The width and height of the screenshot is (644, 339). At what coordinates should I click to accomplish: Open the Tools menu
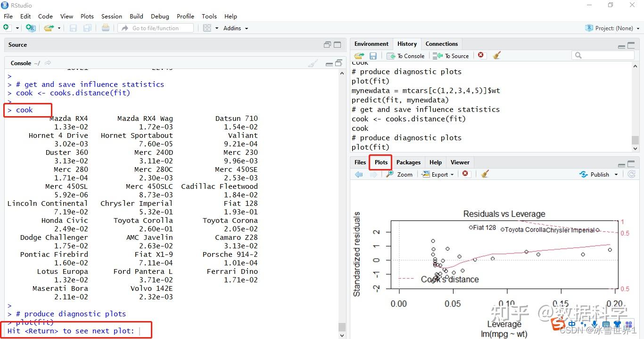pos(209,16)
